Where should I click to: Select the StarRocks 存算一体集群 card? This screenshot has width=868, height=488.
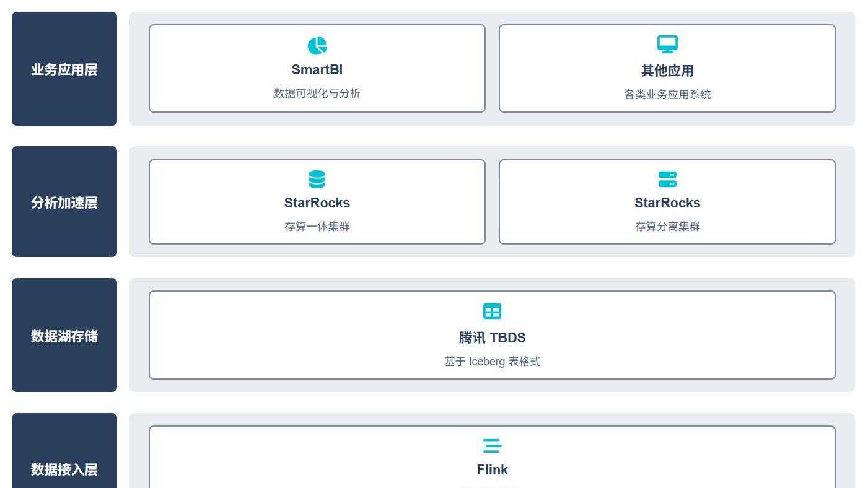click(317, 201)
